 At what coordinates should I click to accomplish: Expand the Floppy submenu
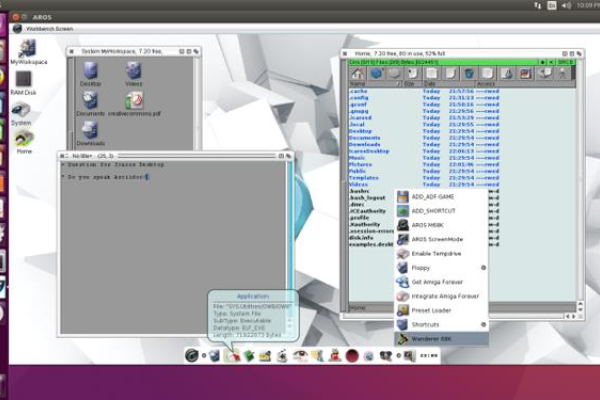pyautogui.click(x=442, y=268)
